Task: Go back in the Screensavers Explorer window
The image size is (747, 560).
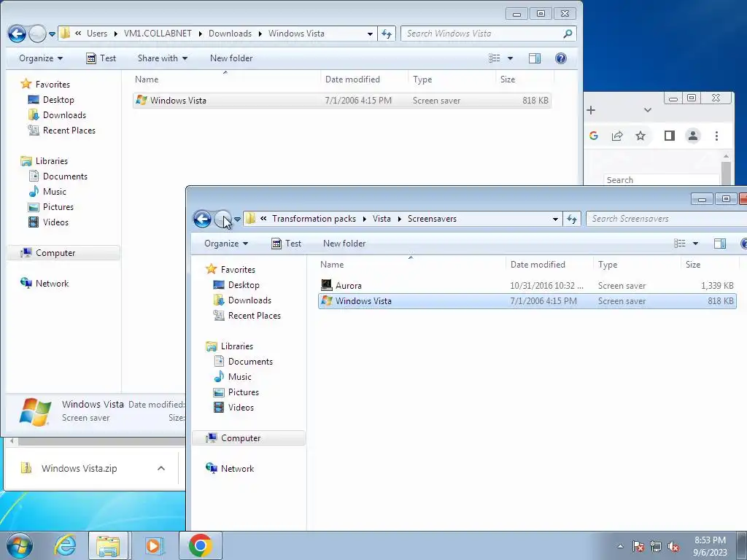Action: [x=203, y=219]
